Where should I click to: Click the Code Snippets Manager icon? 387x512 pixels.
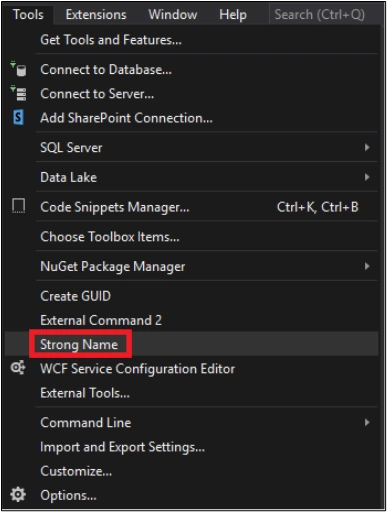pos(18,206)
